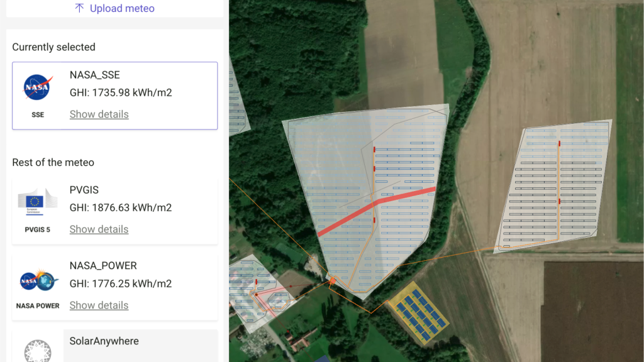Viewport: 644px width, 362px height.
Task: Show details for NASA_POWER
Action: click(99, 305)
